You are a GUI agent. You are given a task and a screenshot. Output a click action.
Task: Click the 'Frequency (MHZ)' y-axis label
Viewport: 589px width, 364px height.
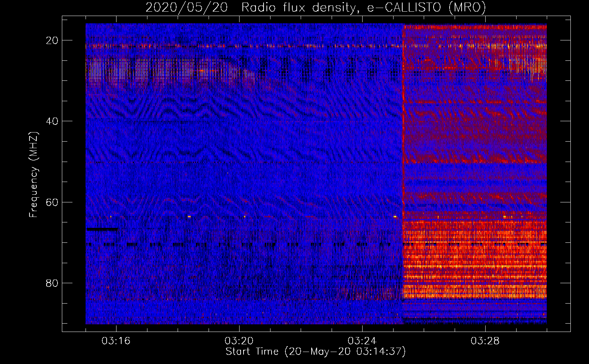click(x=33, y=175)
